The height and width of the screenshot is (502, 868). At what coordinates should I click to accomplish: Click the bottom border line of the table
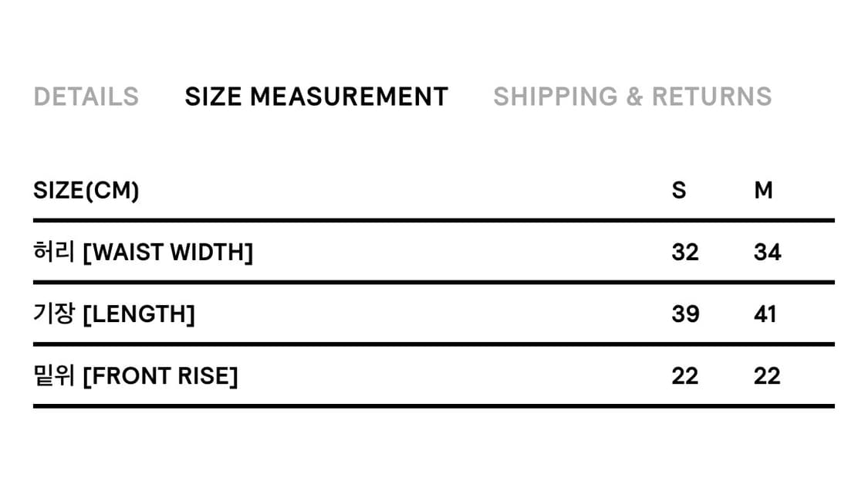tap(434, 405)
